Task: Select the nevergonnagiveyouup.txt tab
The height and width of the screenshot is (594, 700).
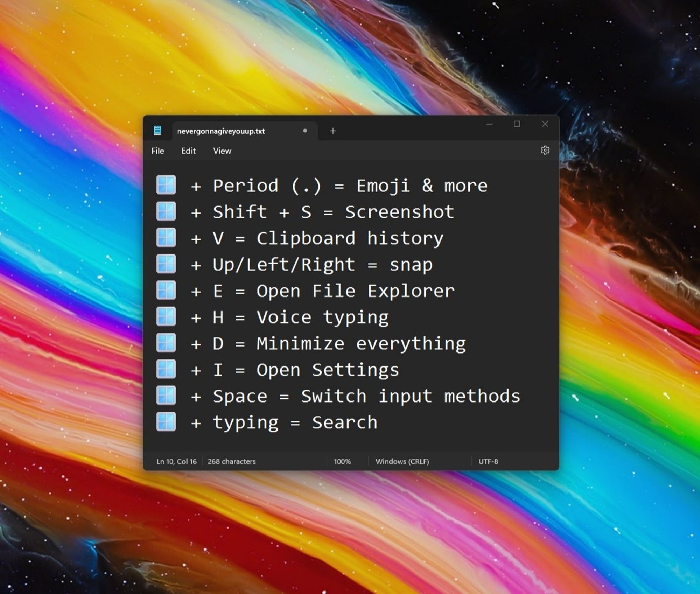Action: coord(245,131)
